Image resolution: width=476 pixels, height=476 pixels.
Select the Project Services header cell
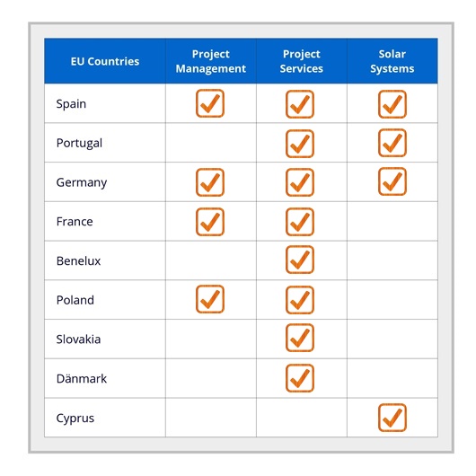pos(302,61)
